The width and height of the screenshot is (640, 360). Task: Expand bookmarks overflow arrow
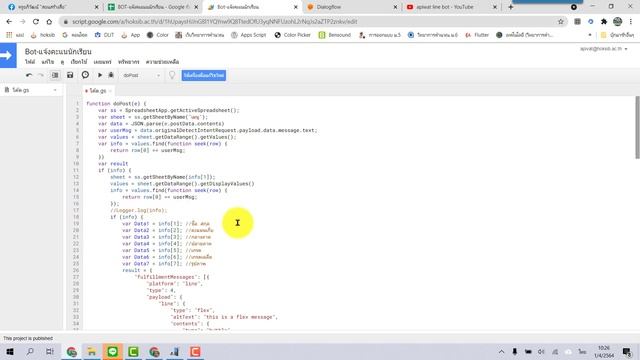point(589,35)
